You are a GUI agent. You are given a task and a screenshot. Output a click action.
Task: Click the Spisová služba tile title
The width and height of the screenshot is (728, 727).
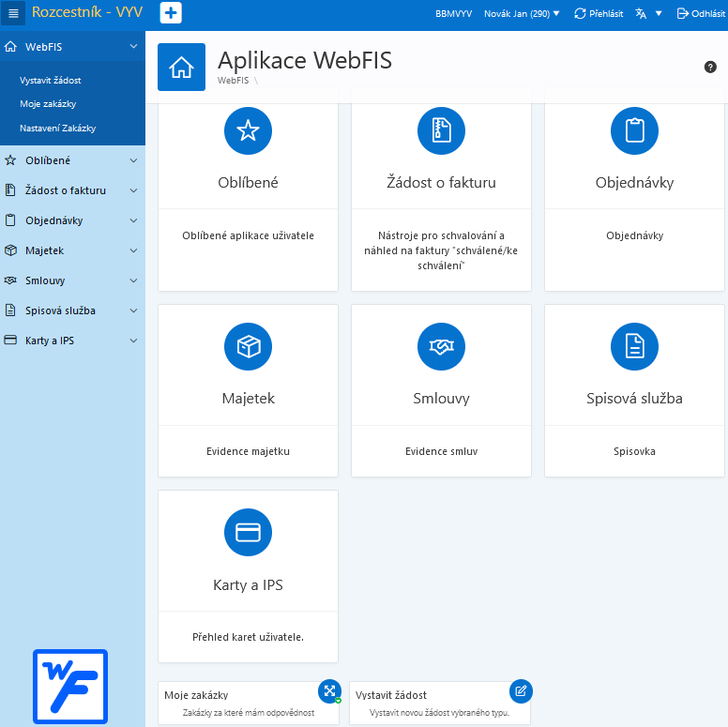634,399
